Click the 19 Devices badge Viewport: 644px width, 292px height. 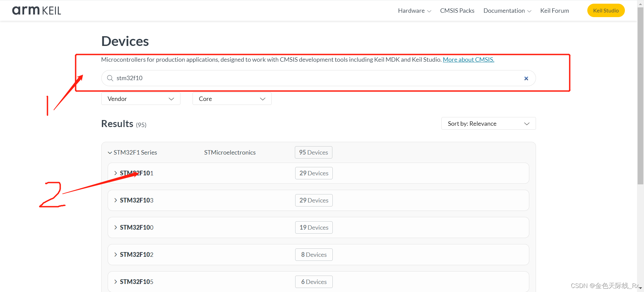[x=314, y=228]
